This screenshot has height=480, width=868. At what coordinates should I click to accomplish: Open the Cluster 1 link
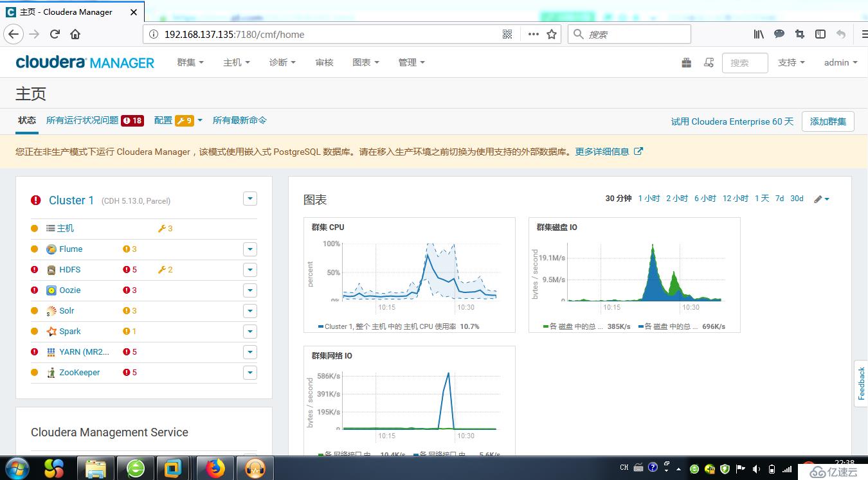tap(71, 200)
